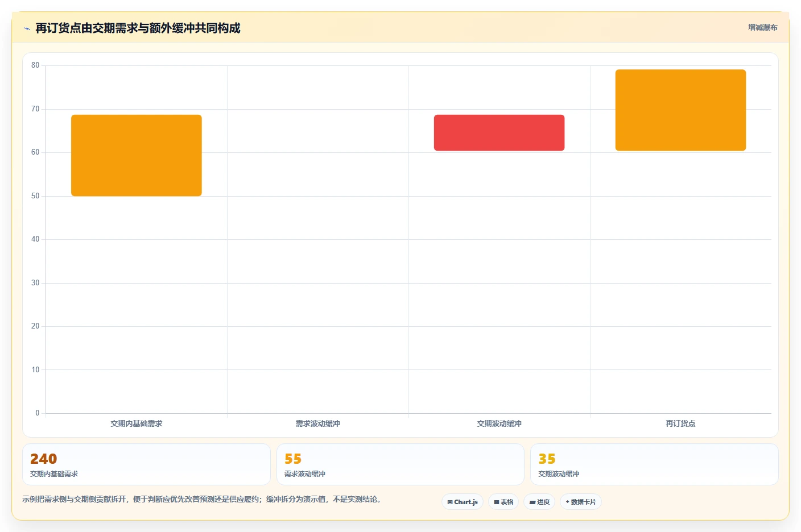This screenshot has width=801, height=532.
Task: Click the x-axis label 交期内基础需求
Action: (x=137, y=423)
